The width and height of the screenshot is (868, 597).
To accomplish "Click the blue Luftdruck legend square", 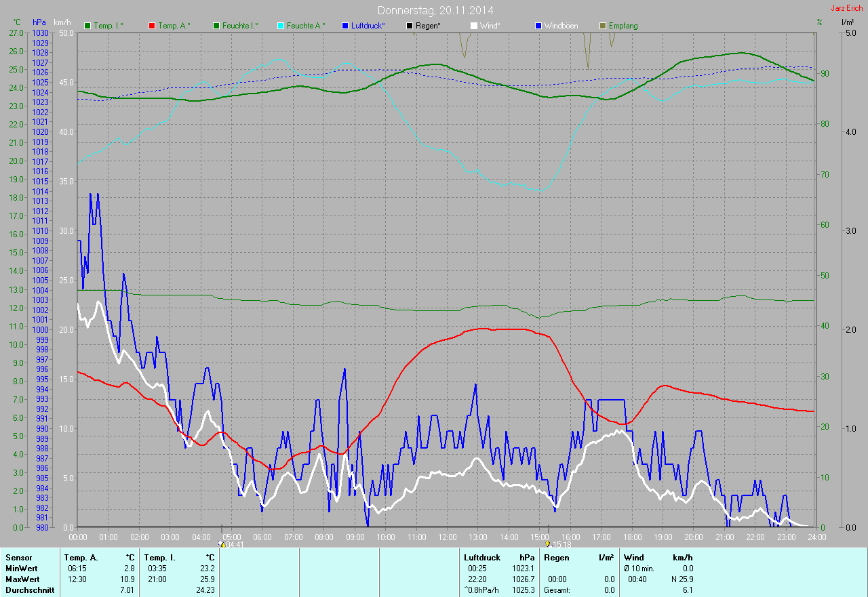I will [345, 26].
